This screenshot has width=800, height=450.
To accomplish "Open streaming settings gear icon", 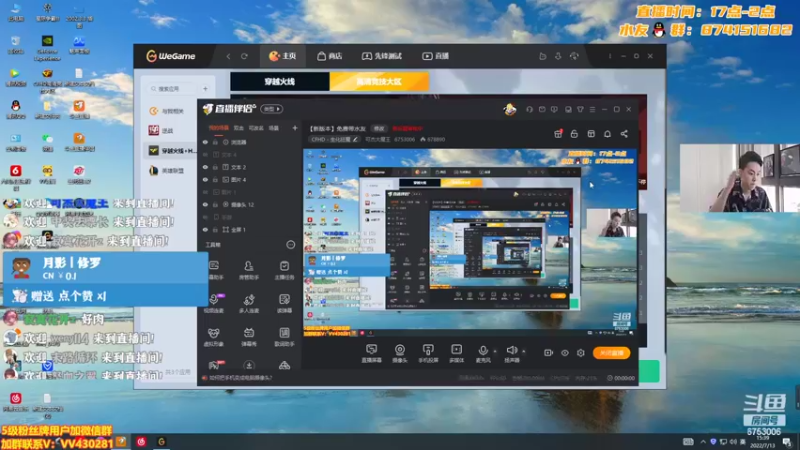I will pos(581,353).
